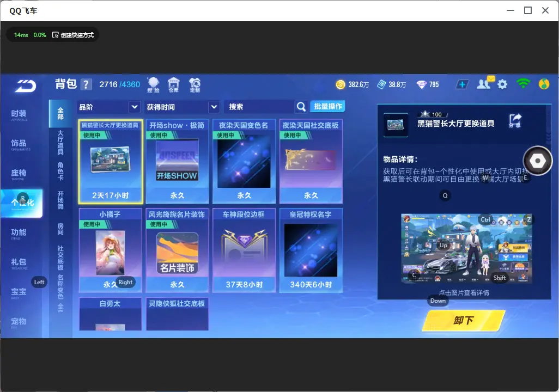
Task: Click the 795 diamond balance text
Action: [434, 84]
